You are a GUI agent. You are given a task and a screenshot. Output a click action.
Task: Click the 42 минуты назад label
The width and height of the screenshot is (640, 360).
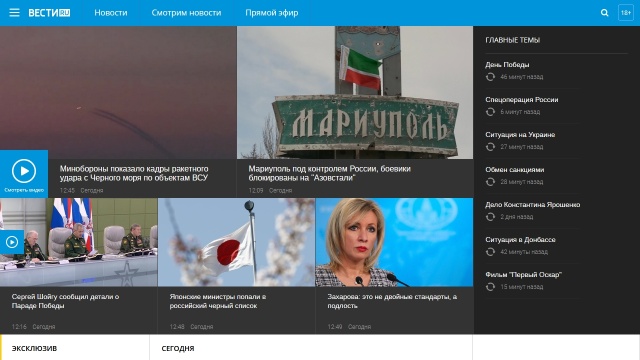[x=524, y=252]
